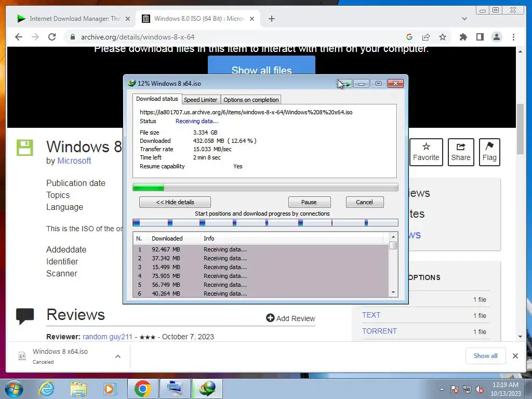Flag this item with the Flag button
Viewport: 532px width, 399px height.
pyautogui.click(x=489, y=152)
